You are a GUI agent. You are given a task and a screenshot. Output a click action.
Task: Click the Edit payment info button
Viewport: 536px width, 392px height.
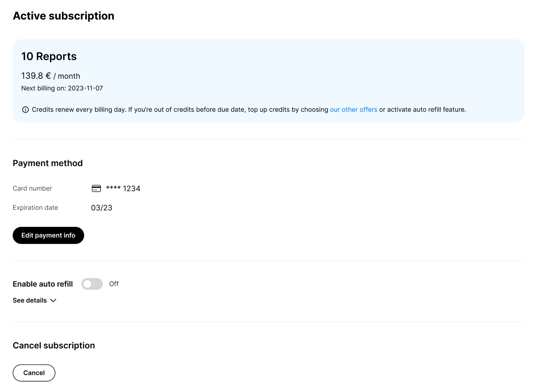click(x=48, y=235)
